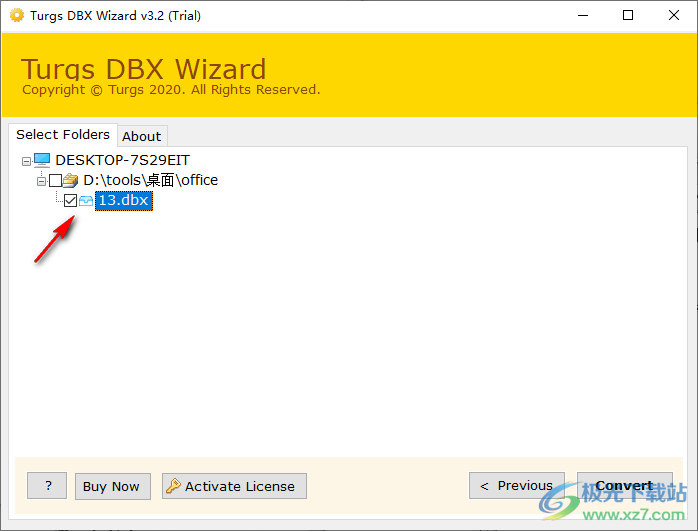Switch to the About tab

coord(142,136)
